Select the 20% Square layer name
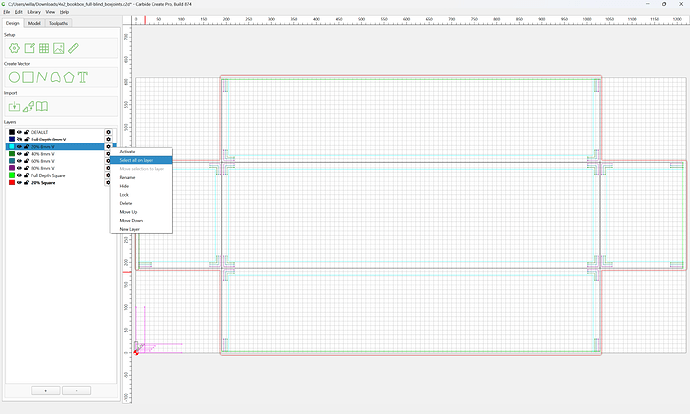Viewport: 690px width, 414px height. (x=43, y=183)
